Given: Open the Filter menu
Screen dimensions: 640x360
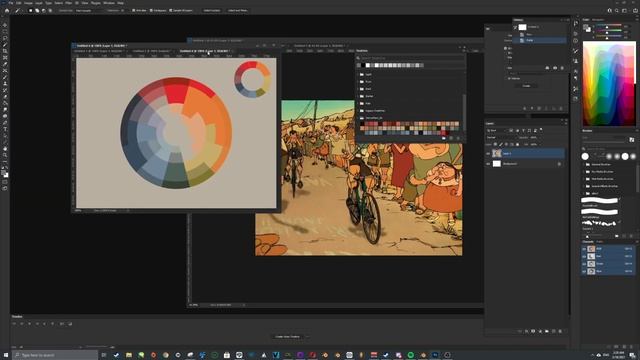Looking at the screenshot, I should [69, 3].
